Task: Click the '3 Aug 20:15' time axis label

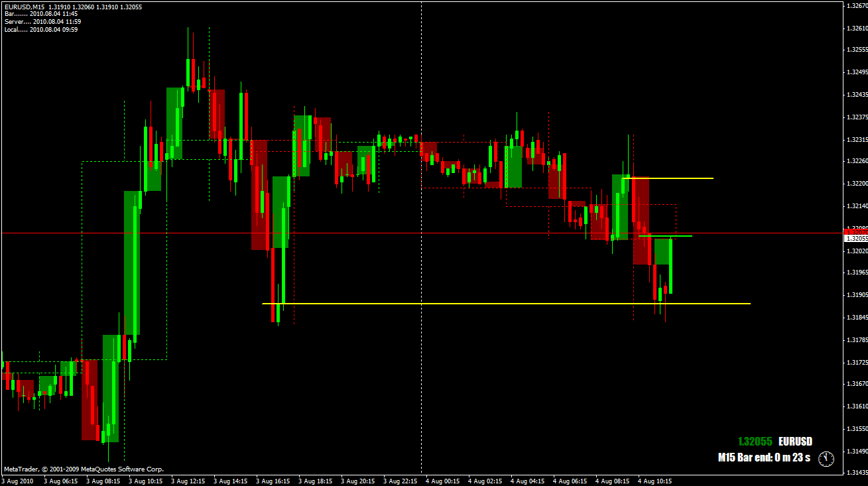Action: 359,481
